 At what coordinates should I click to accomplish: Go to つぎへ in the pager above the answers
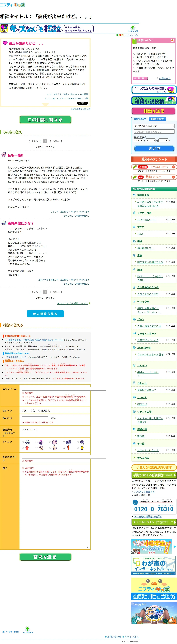pos(56,141)
